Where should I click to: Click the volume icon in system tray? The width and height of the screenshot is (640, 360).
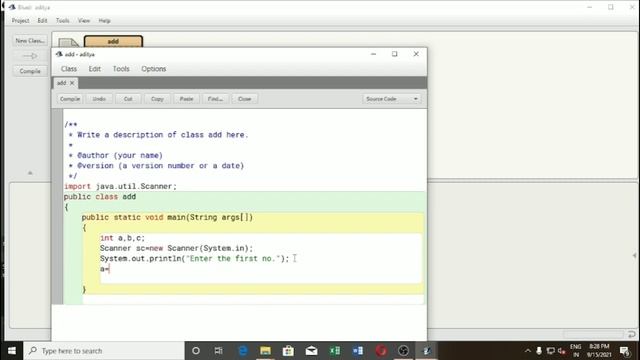coord(562,351)
